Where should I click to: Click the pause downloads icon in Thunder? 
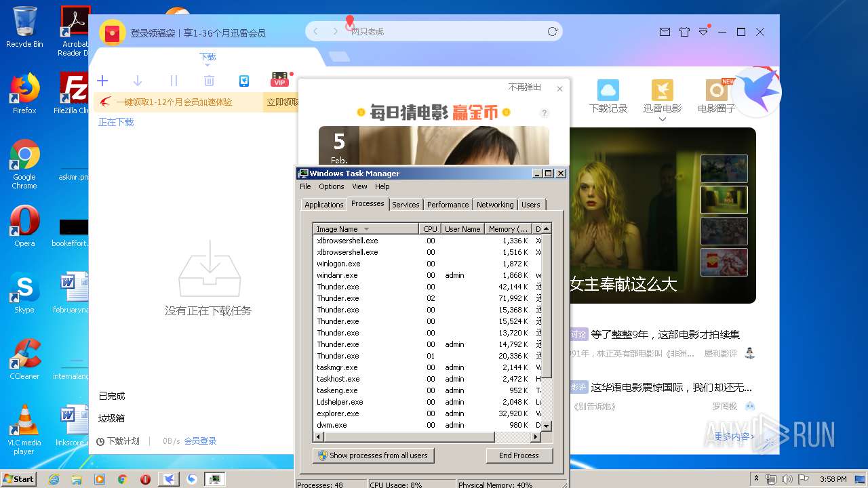coord(174,81)
